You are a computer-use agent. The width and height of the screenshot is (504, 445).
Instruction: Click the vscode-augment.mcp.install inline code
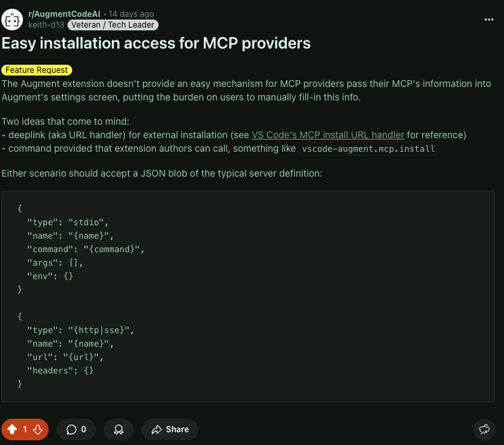(x=368, y=149)
